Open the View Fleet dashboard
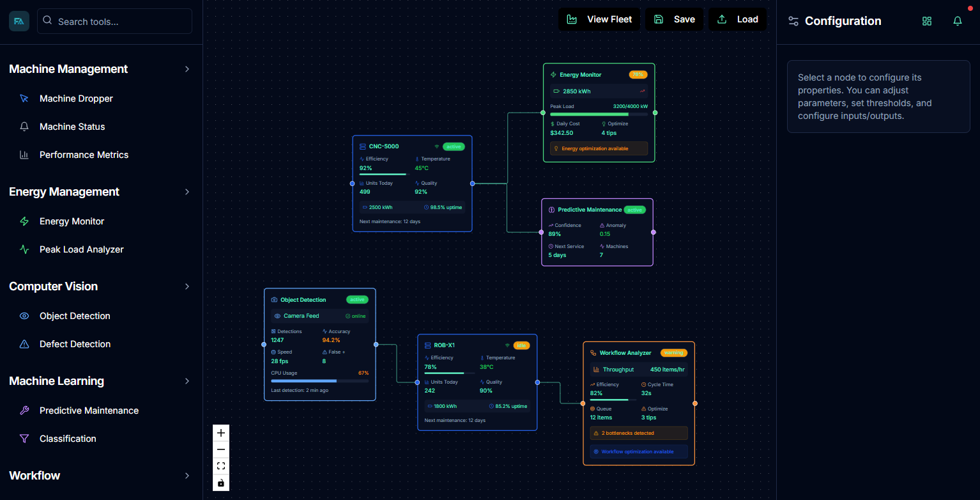This screenshot has height=500, width=980. 599,19
